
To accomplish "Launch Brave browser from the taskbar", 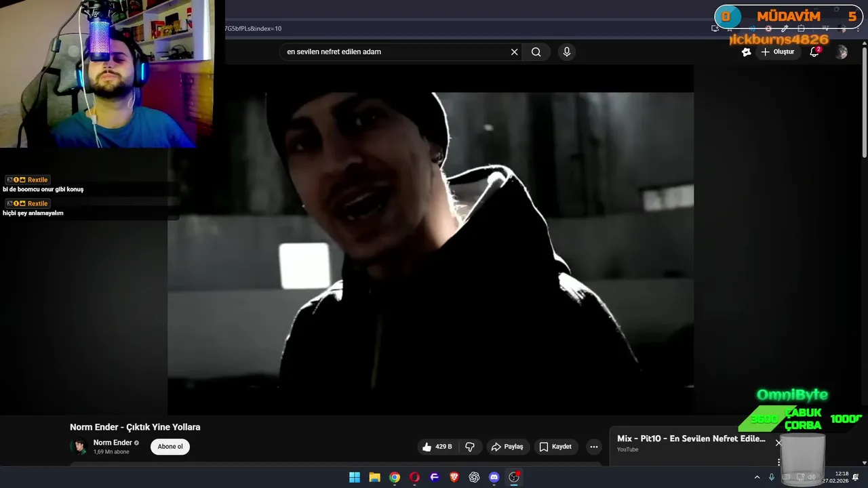I will 454,477.
